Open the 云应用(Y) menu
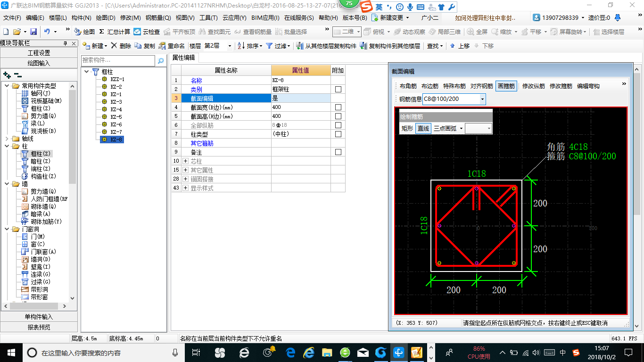The height and width of the screenshot is (362, 644). click(234, 18)
